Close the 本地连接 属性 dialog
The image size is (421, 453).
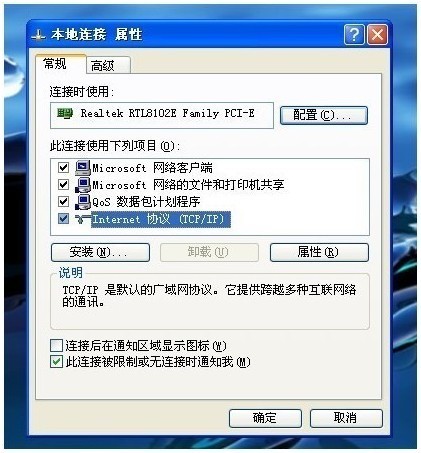click(x=377, y=34)
